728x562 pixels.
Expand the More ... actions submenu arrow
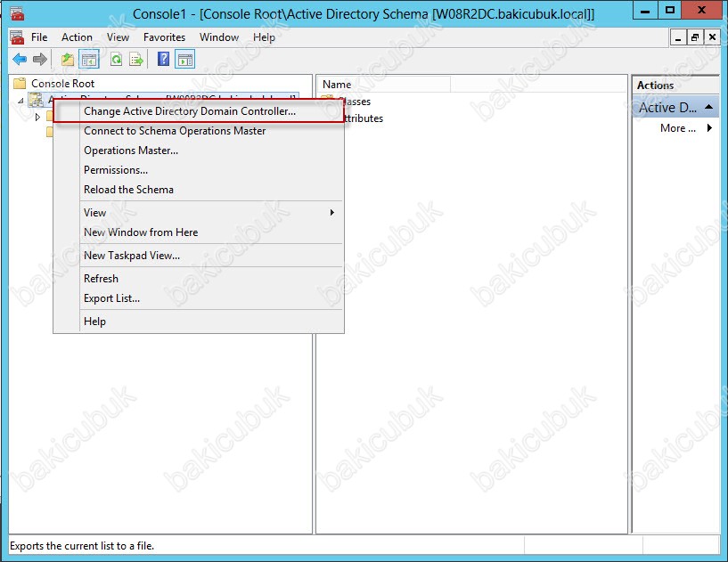[x=709, y=127]
